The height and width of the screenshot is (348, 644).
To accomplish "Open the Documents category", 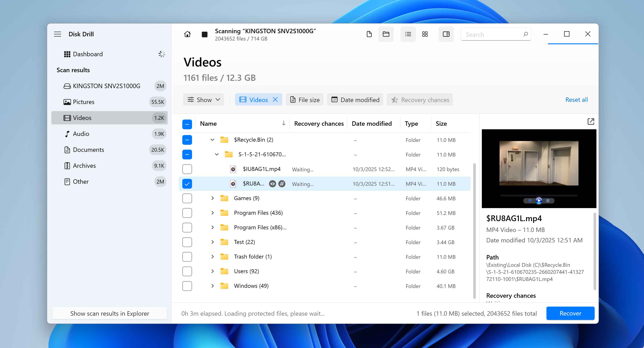I will click(x=88, y=150).
